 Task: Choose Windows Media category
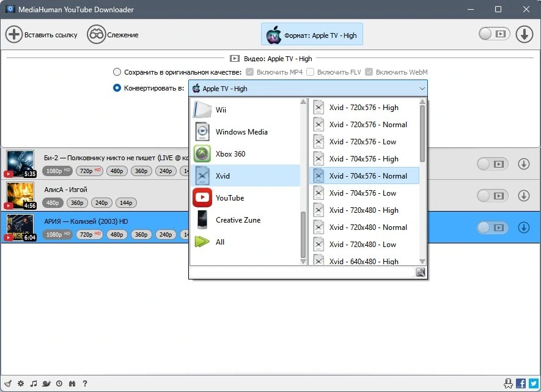[x=246, y=132]
